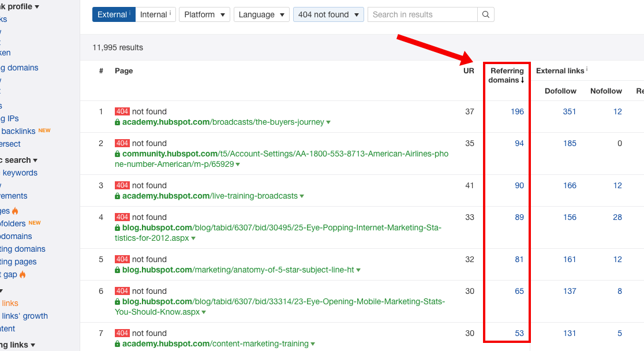Click referring domains count 90
Screen dimensions: 644x351
519,185
